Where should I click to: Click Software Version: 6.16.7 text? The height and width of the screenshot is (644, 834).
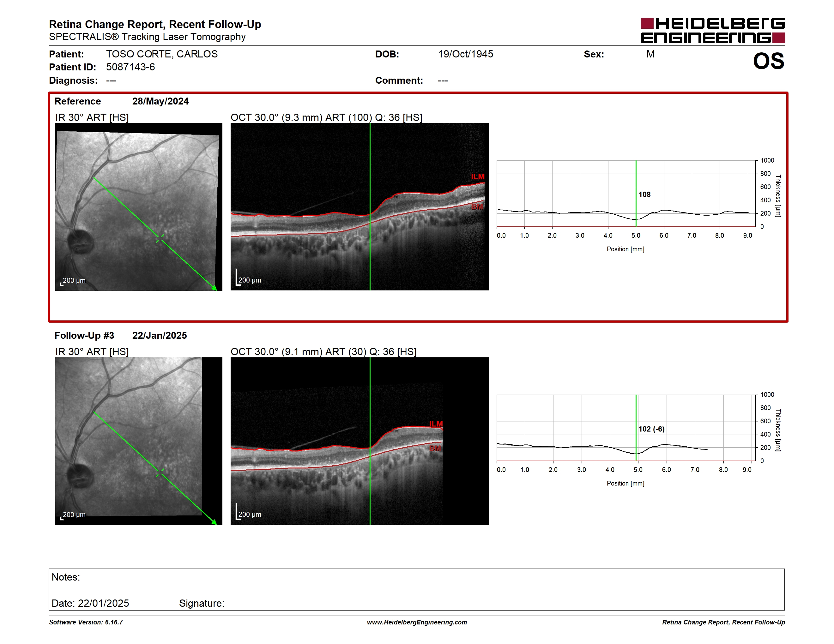pos(86,622)
